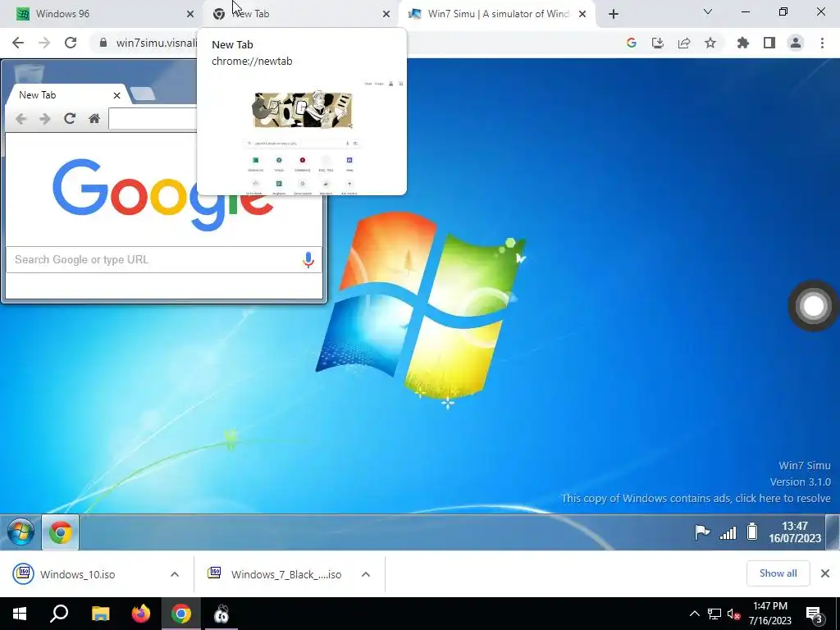The width and height of the screenshot is (840, 630).
Task: Open network signal icon in Win7 tray
Action: (728, 532)
